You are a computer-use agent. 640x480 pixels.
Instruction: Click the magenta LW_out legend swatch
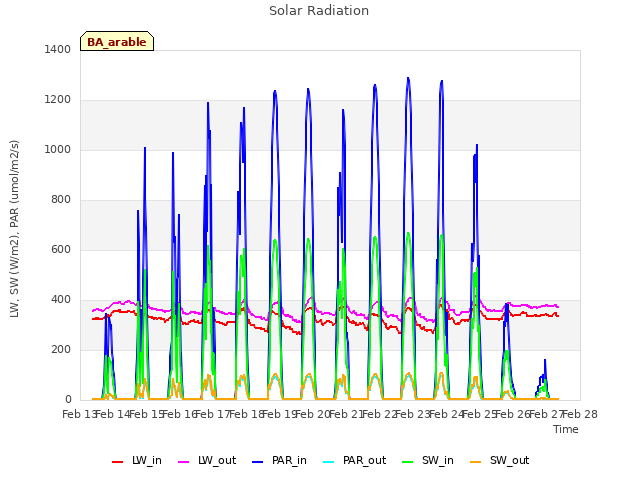[184, 462]
